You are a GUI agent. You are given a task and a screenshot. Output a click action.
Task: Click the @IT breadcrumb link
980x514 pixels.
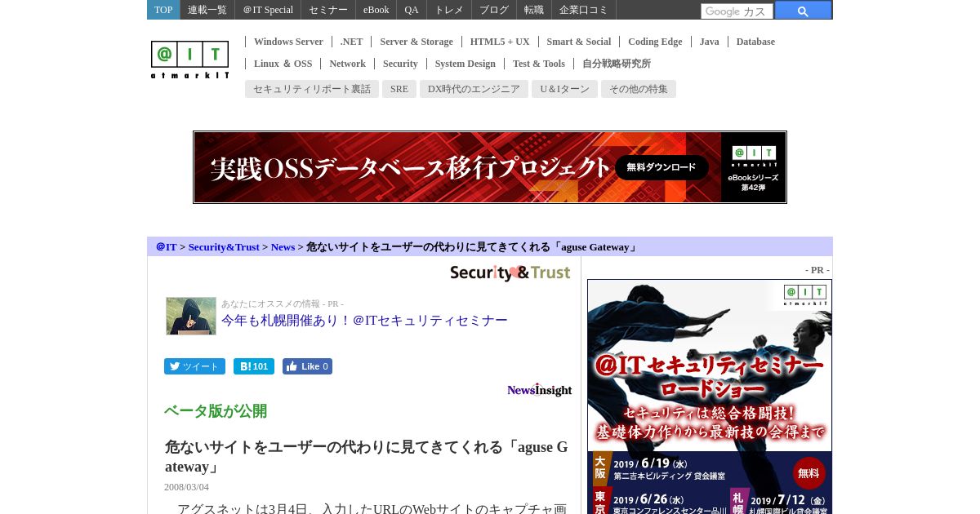(x=167, y=246)
